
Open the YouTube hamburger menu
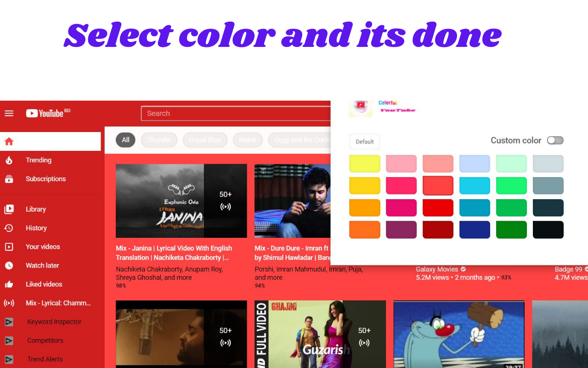[x=9, y=113]
